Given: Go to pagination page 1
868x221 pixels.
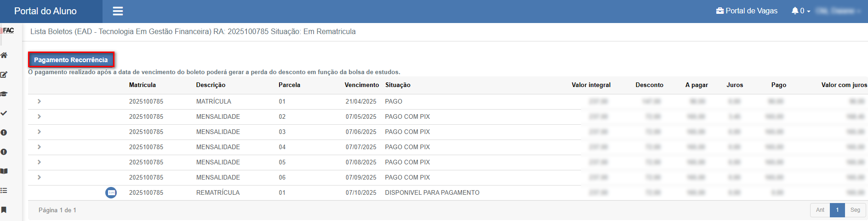Looking at the screenshot, I should (837, 210).
